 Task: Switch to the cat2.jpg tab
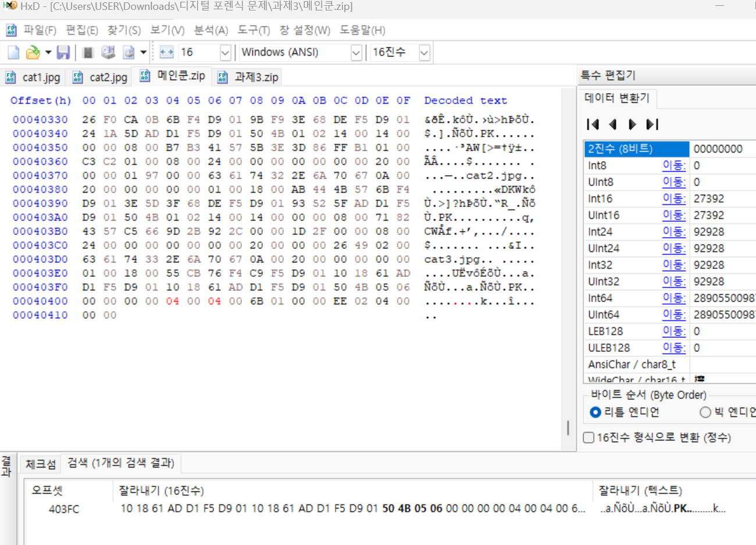coord(100,77)
